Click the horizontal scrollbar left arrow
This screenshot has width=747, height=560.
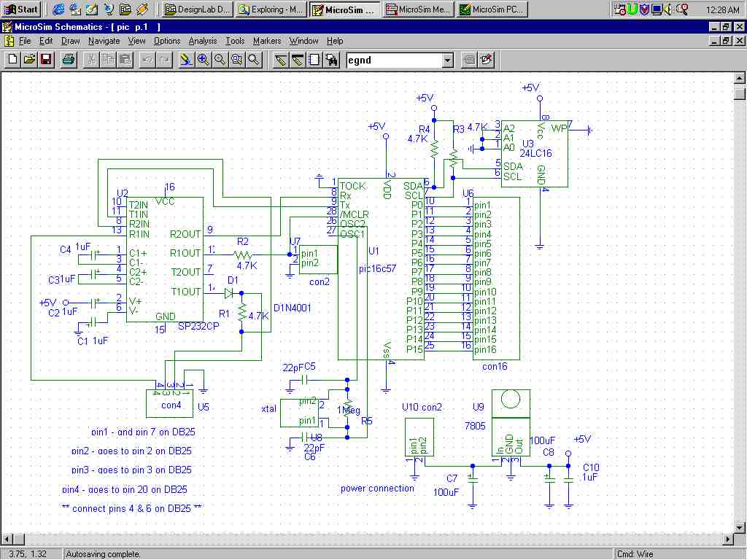pyautogui.click(x=7, y=540)
